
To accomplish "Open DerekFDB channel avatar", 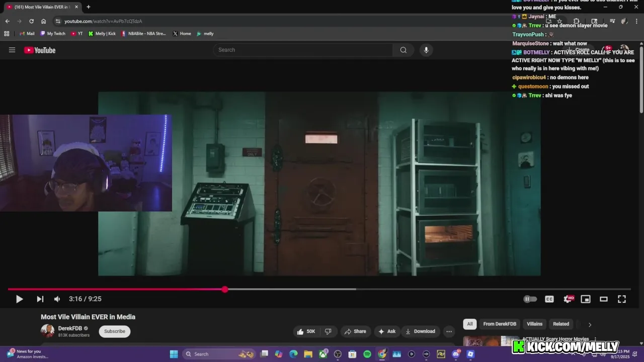I will tap(47, 331).
